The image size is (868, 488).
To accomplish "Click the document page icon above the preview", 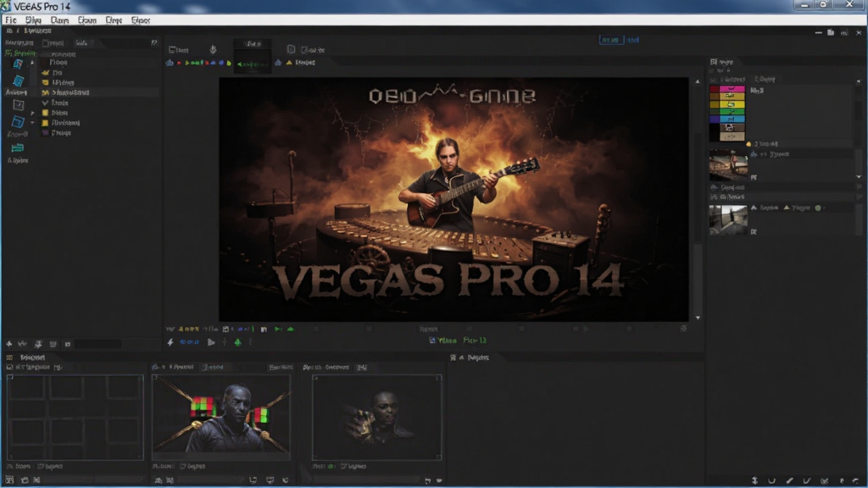I will click(292, 49).
